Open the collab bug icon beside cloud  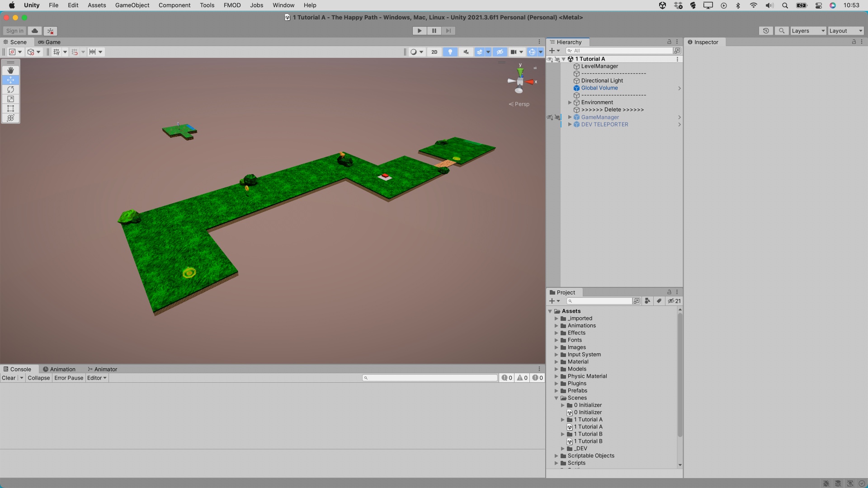pos(51,31)
